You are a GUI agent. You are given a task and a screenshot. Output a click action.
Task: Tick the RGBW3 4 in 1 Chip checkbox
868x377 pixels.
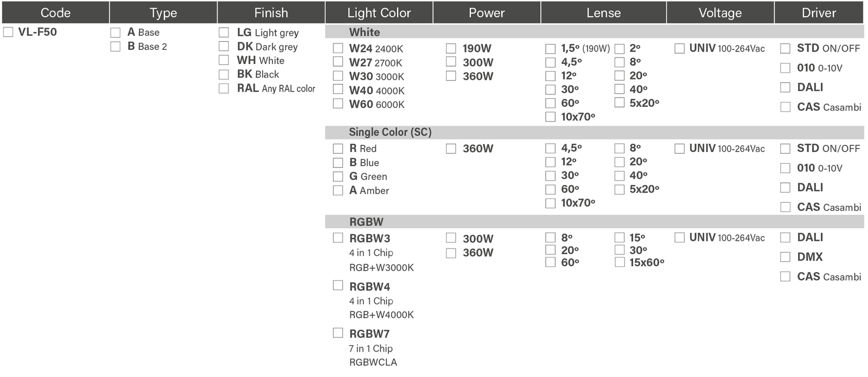pos(338,238)
